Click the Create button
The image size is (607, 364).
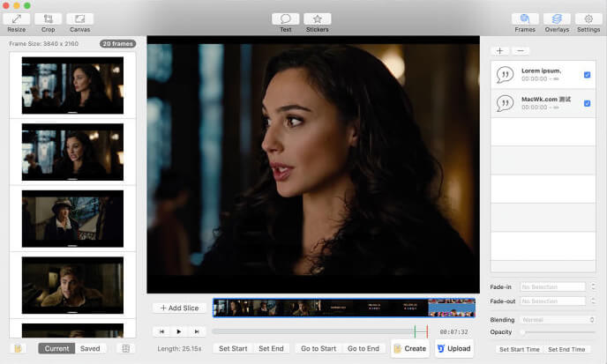coord(410,349)
